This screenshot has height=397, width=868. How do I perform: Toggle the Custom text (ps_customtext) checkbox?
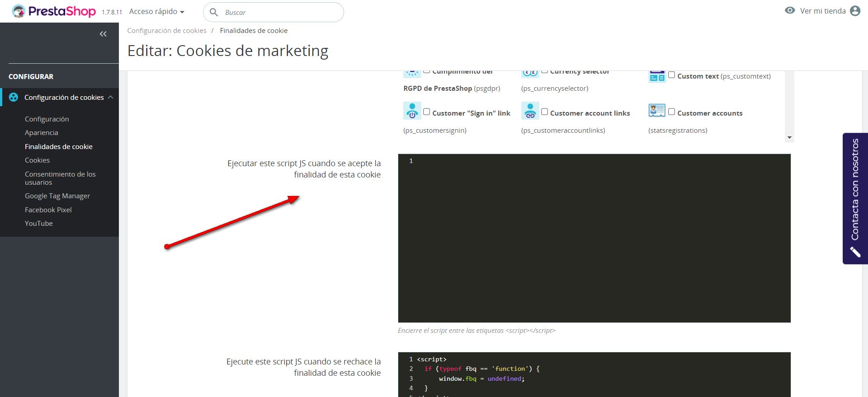(x=671, y=75)
